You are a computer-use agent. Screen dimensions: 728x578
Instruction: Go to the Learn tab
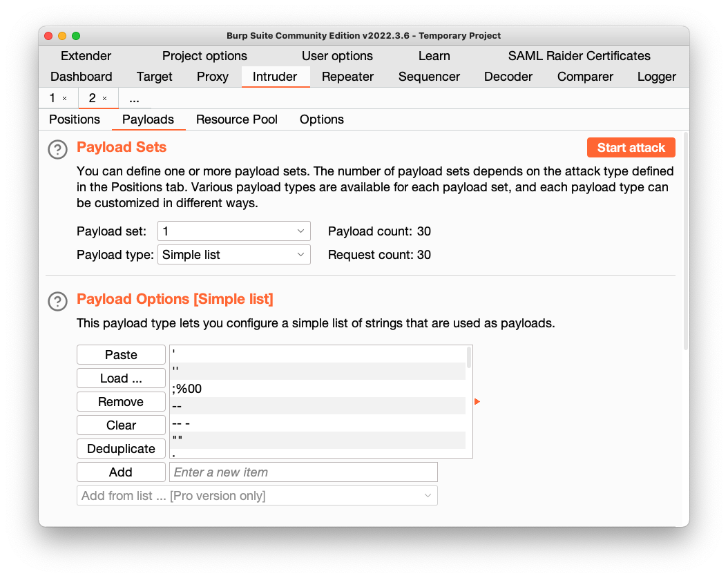(434, 56)
